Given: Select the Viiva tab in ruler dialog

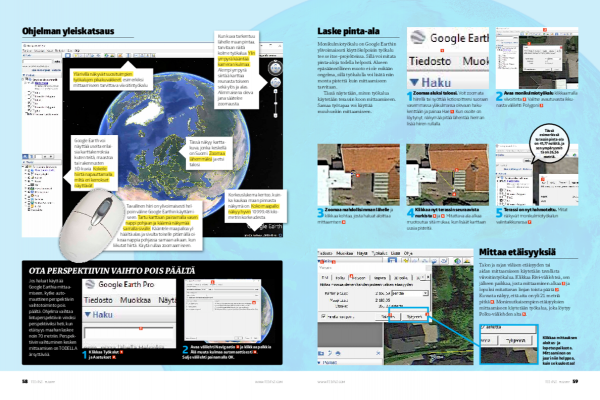Looking at the screenshot, I should click(x=325, y=277).
